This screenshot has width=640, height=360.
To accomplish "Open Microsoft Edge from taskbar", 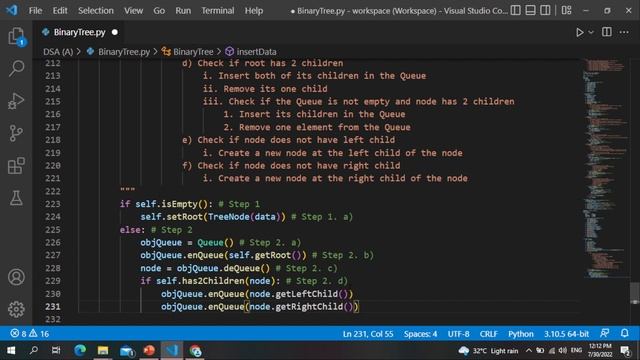I will click(80, 351).
